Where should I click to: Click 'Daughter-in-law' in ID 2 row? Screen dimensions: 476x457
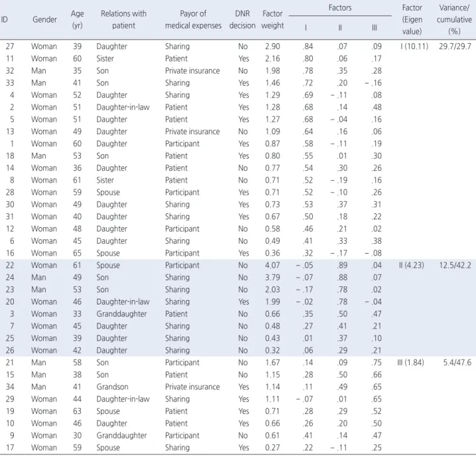tap(123, 107)
